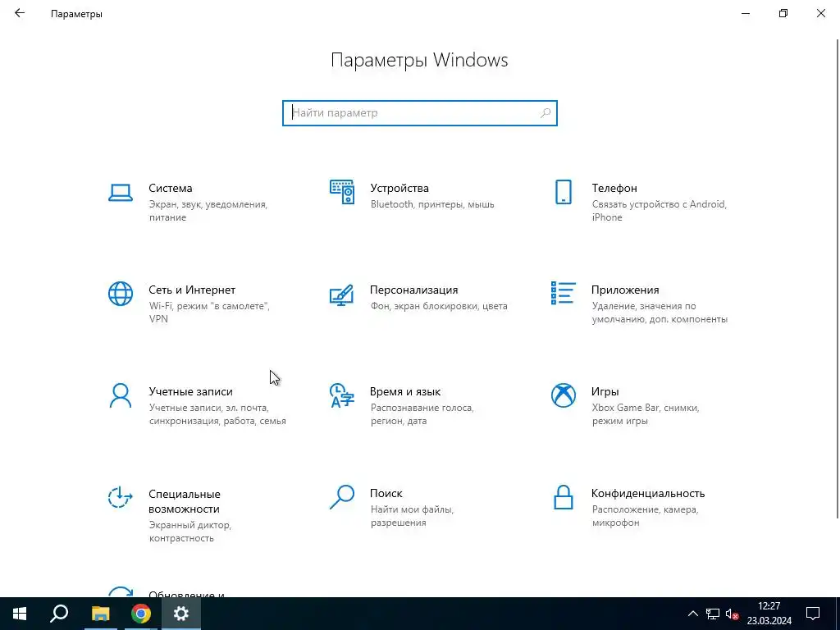The width and height of the screenshot is (840, 630).
Task: Click the Settings gear in taskbar
Action: click(181, 614)
